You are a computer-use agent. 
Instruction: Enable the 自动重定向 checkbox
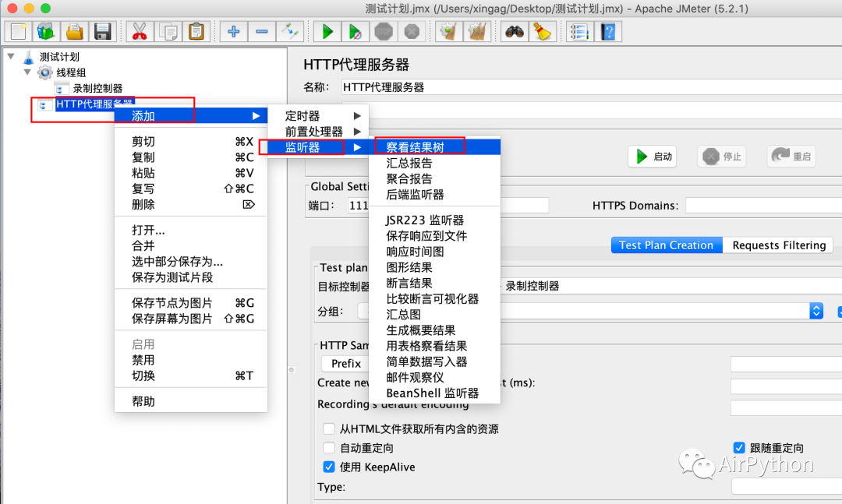[x=329, y=448]
